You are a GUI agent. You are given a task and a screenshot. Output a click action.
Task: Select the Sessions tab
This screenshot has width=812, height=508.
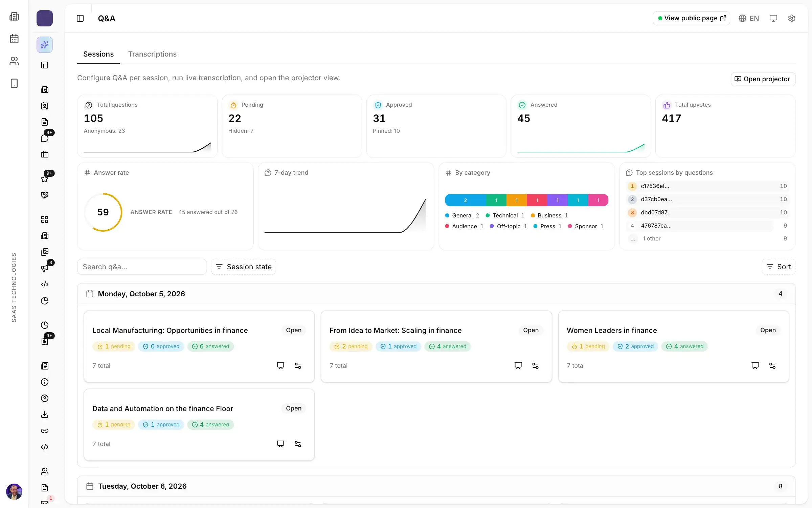click(x=98, y=54)
